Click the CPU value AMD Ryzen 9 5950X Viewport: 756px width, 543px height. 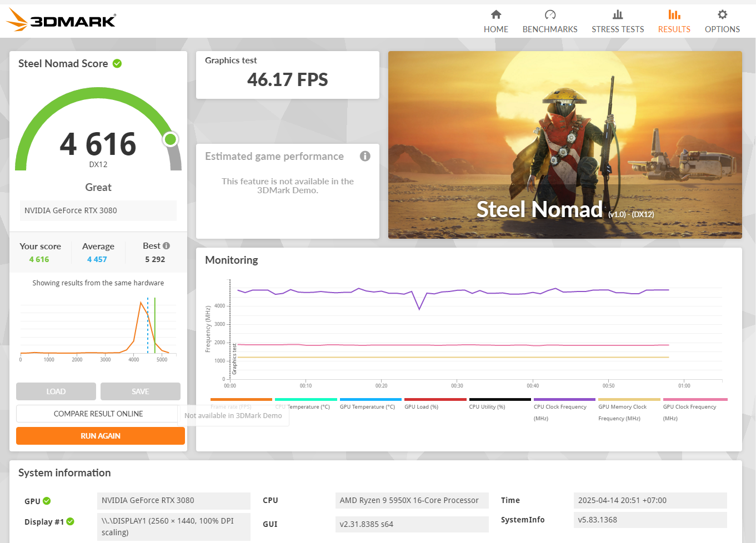tap(412, 500)
